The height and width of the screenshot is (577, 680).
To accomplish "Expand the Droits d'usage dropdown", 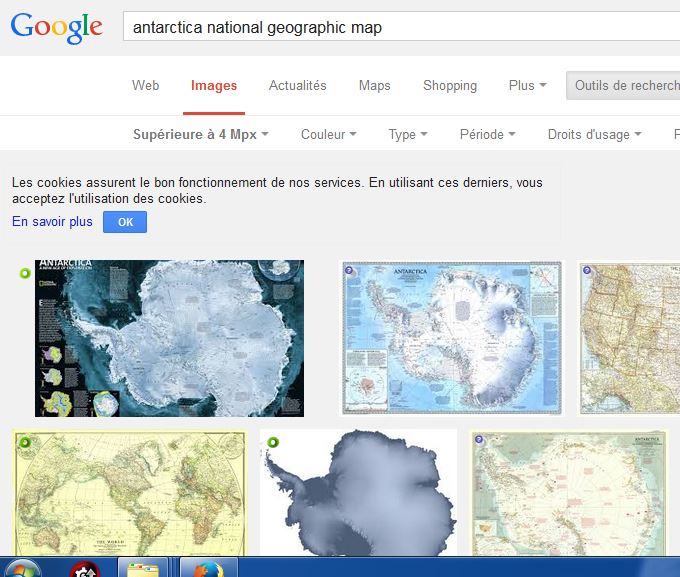I will (x=595, y=134).
